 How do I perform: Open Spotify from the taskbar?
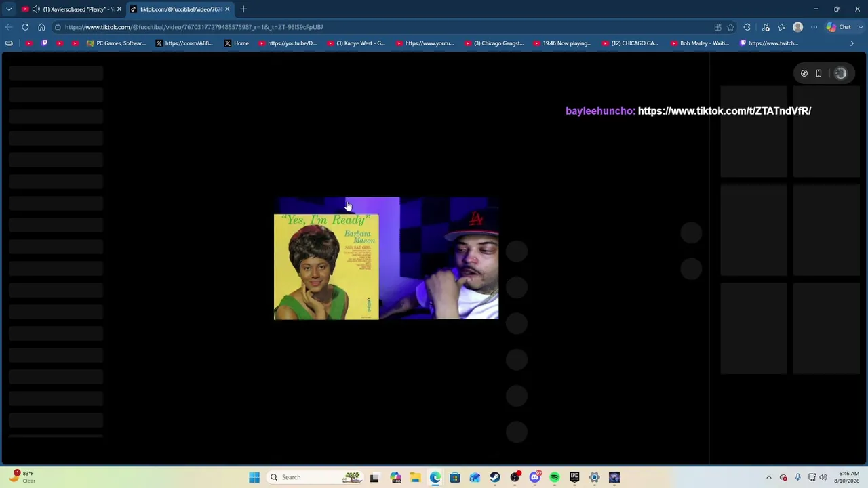click(555, 477)
